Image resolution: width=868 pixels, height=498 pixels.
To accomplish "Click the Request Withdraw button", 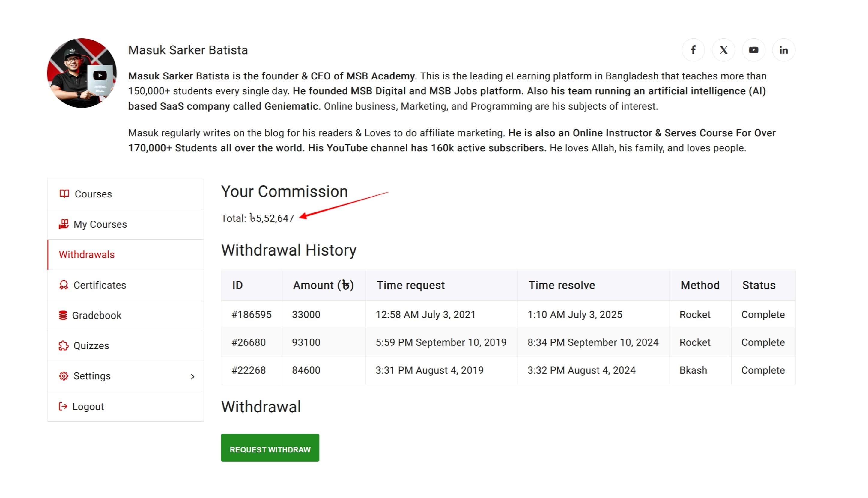I will 270,448.
